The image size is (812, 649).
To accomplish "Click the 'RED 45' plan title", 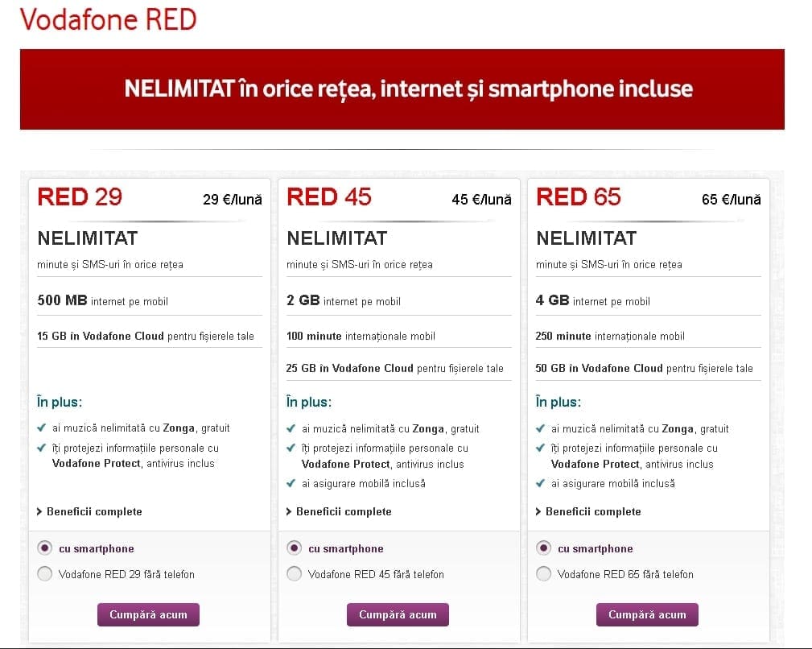I will tap(329, 197).
